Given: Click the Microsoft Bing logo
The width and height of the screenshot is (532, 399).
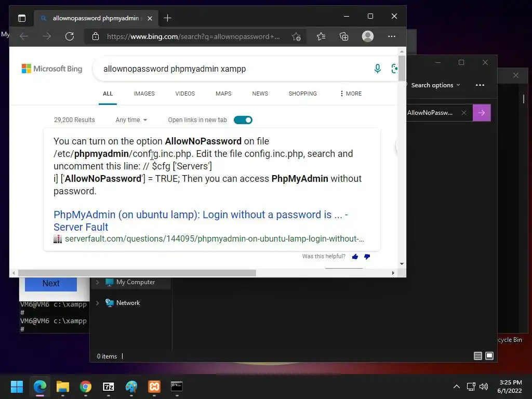Looking at the screenshot, I should [52, 69].
